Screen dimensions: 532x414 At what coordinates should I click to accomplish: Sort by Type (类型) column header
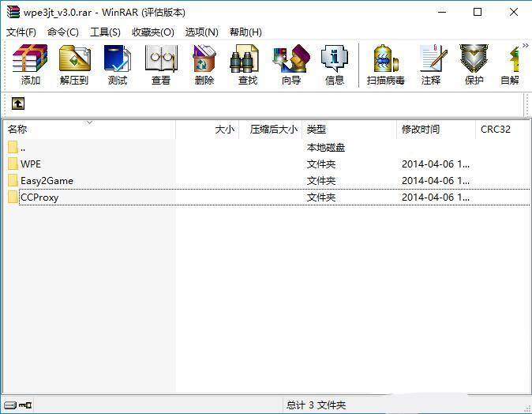pyautogui.click(x=349, y=130)
